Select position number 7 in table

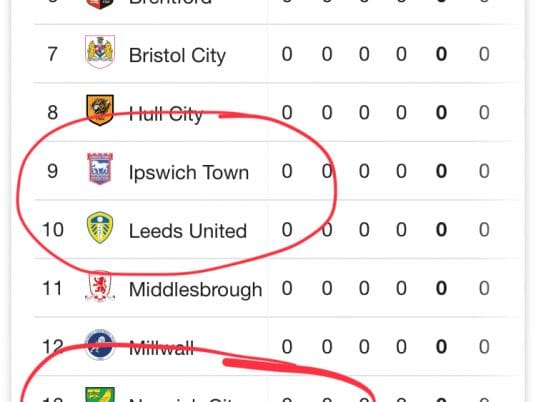click(x=52, y=54)
